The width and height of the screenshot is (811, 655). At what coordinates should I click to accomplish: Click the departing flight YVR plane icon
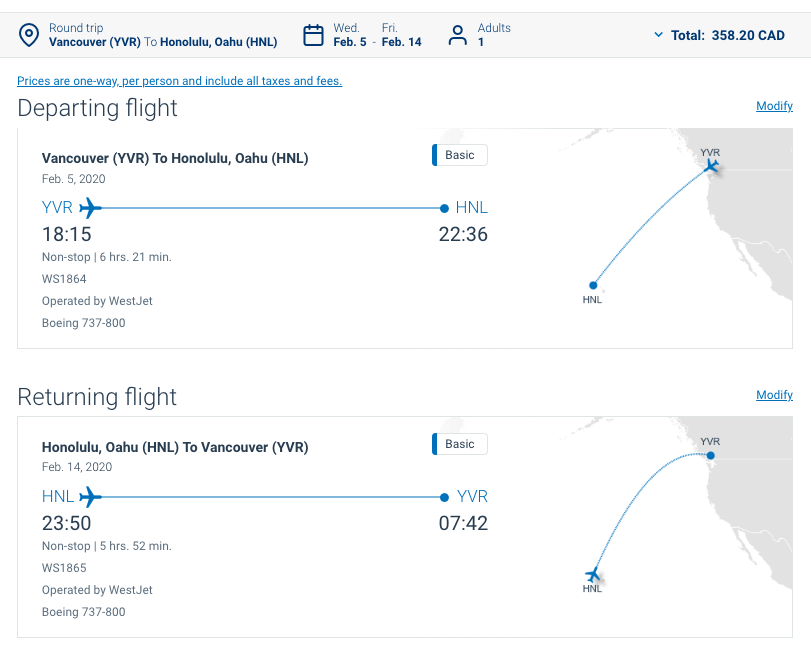(90, 208)
